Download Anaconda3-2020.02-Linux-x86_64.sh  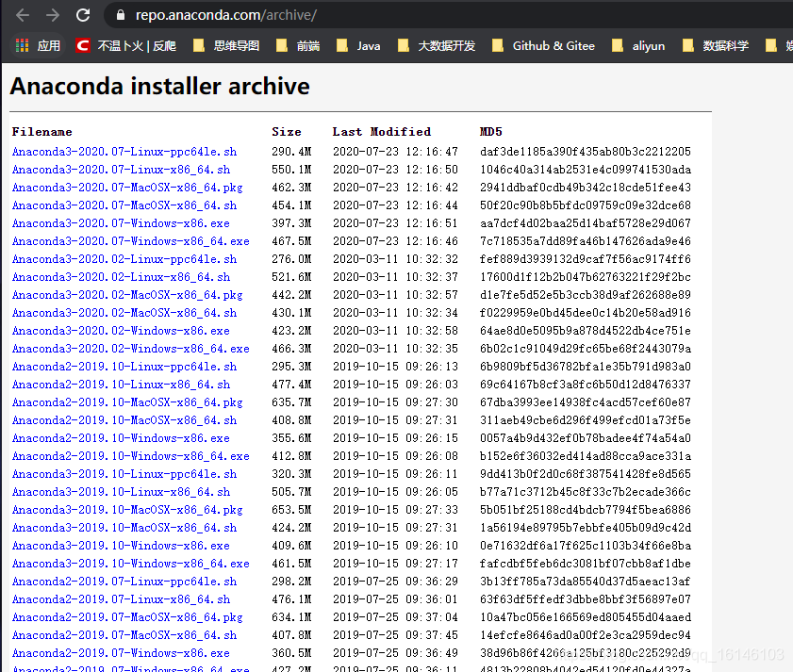[122, 277]
